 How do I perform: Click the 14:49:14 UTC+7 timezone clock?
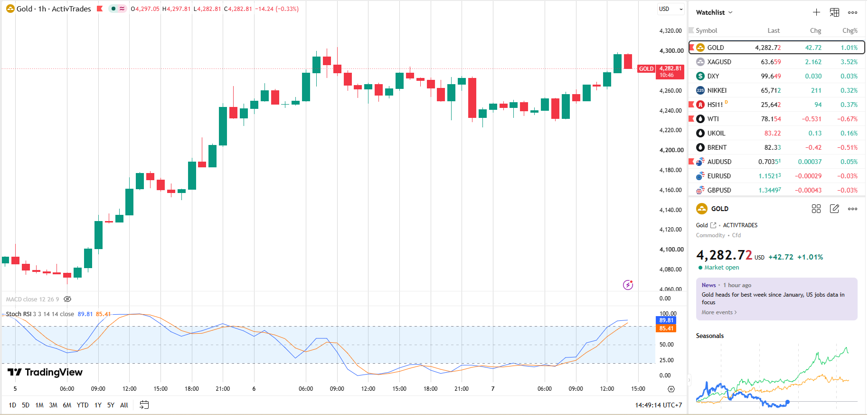coord(659,405)
